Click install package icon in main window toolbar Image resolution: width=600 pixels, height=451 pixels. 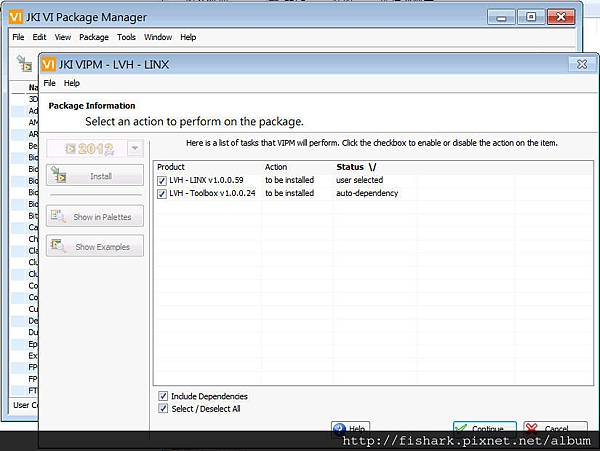[24, 63]
